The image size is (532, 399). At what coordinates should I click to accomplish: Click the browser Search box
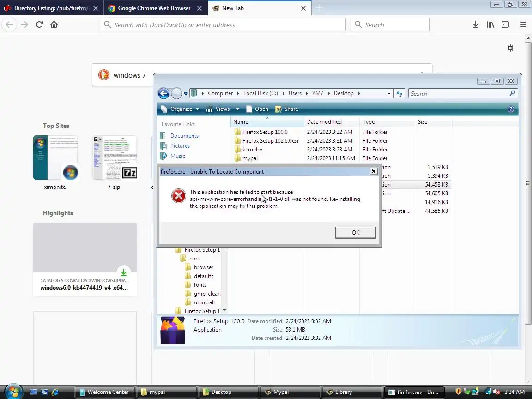(x=390, y=25)
